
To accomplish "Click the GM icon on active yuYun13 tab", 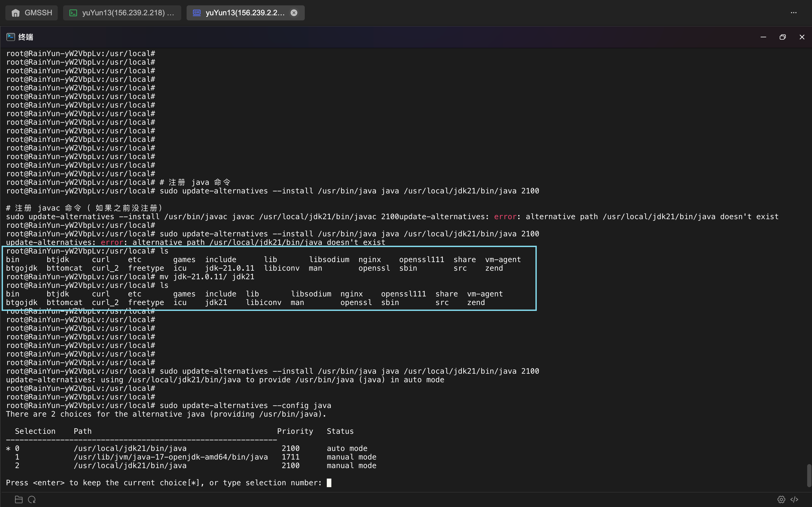I will 197,13.
